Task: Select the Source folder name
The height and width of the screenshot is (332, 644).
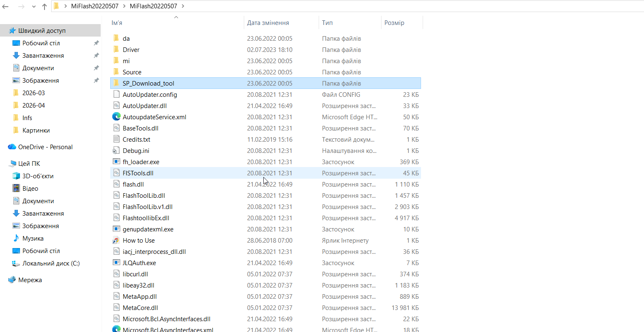Action: pyautogui.click(x=132, y=72)
